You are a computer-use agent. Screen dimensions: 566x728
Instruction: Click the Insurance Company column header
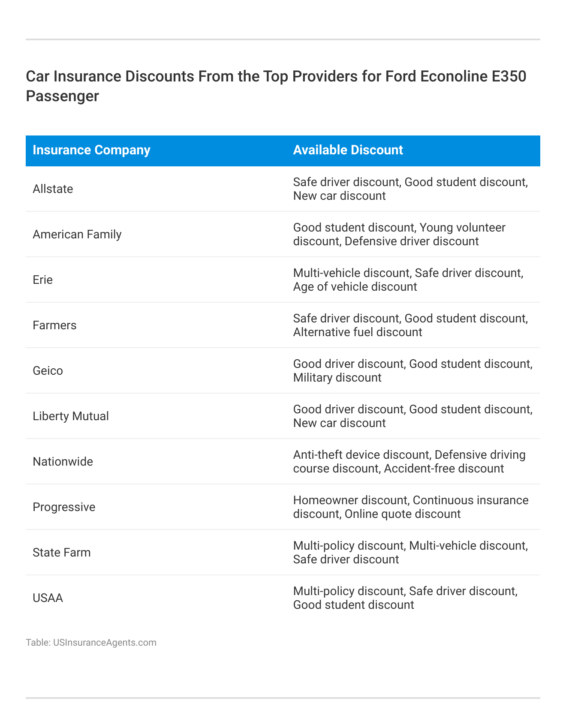(91, 150)
